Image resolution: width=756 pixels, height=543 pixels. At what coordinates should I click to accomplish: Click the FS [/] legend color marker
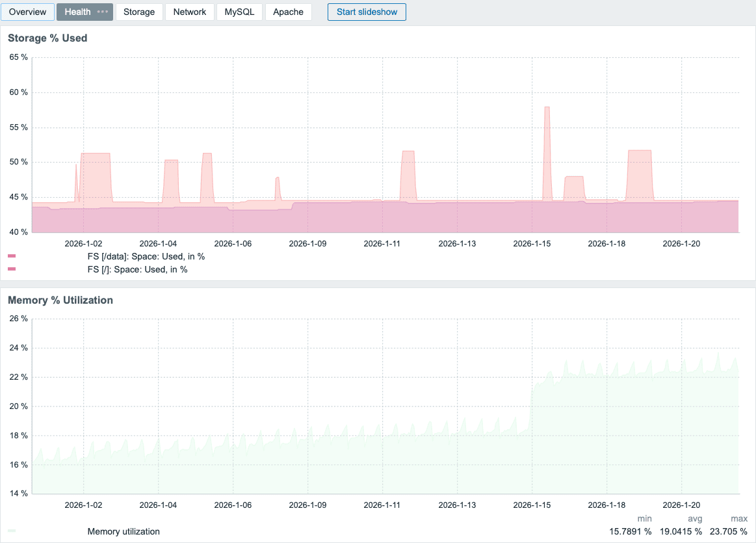(12, 269)
